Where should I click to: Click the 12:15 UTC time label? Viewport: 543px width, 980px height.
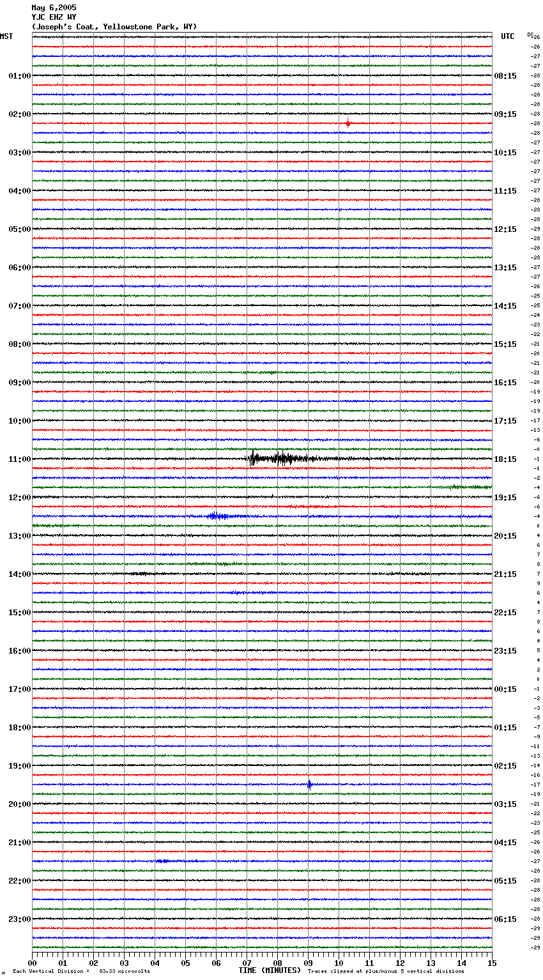[x=505, y=229]
